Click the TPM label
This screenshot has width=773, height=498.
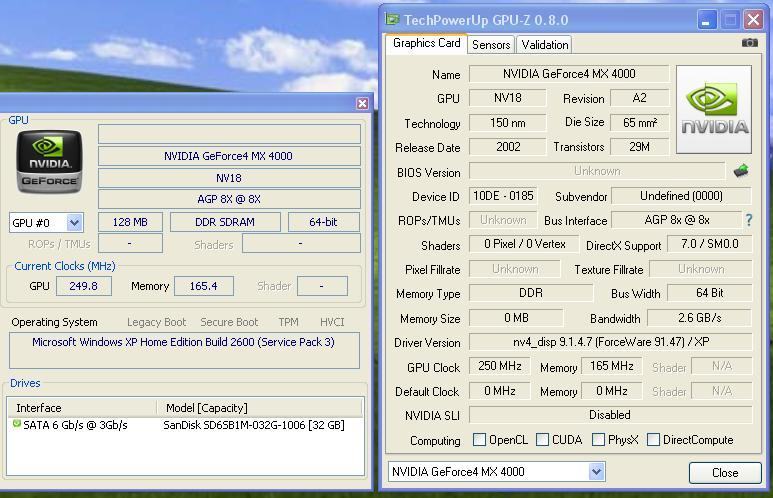pos(288,322)
